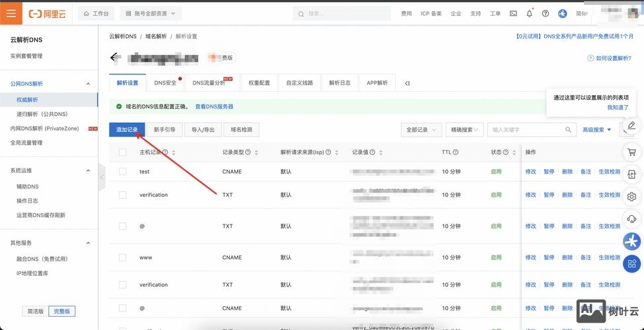This screenshot has height=330, width=644.
Task: Check the @ CNAME record row
Action: click(x=122, y=308)
